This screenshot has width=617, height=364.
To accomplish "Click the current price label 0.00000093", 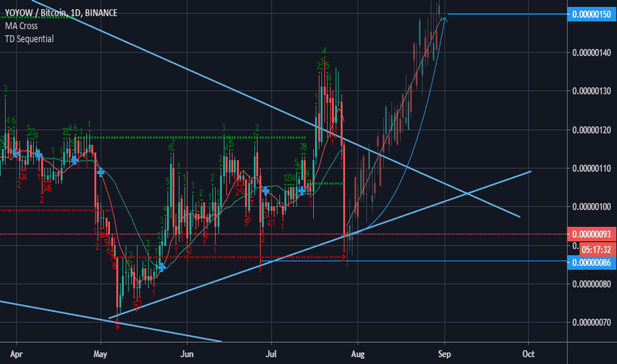I will click(x=591, y=234).
